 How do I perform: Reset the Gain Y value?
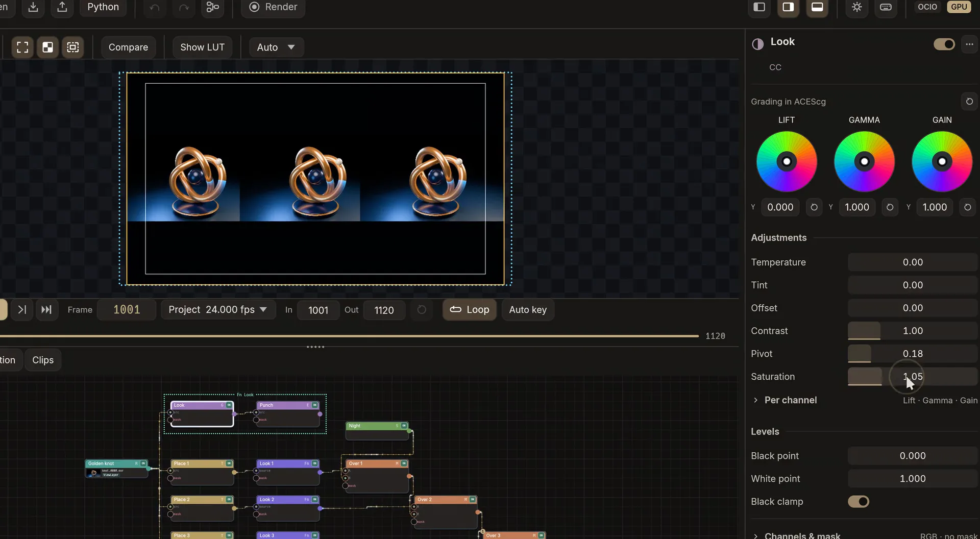tap(967, 207)
